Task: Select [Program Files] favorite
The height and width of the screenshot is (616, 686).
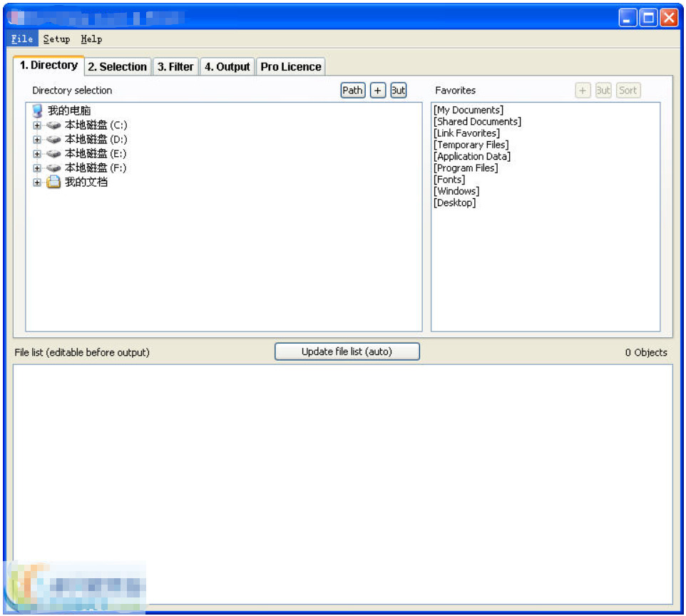Action: click(466, 168)
